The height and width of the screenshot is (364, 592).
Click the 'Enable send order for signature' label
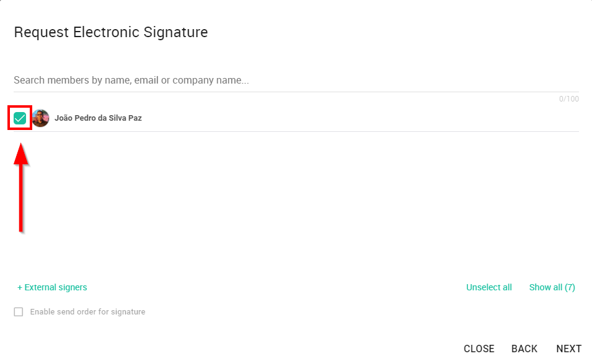tap(87, 312)
